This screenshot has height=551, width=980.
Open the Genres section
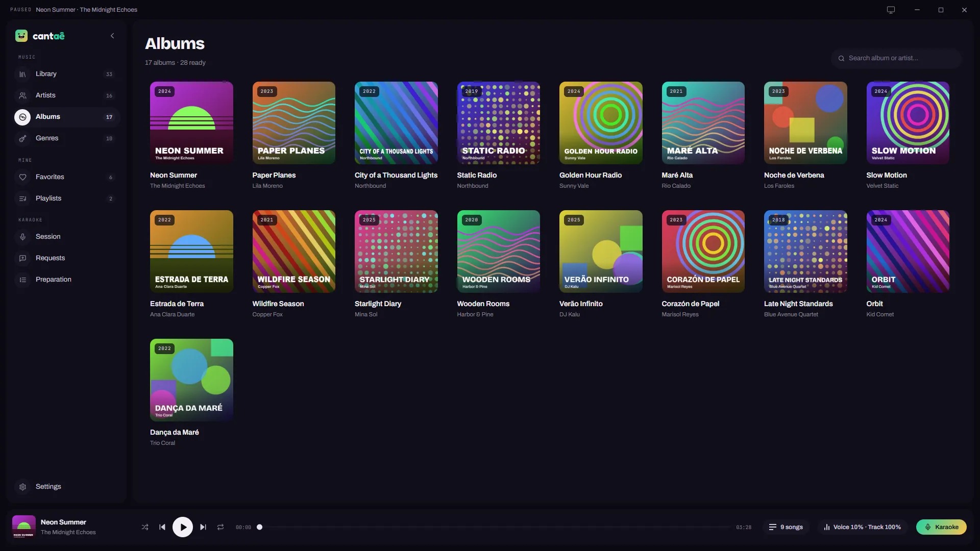pyautogui.click(x=67, y=138)
